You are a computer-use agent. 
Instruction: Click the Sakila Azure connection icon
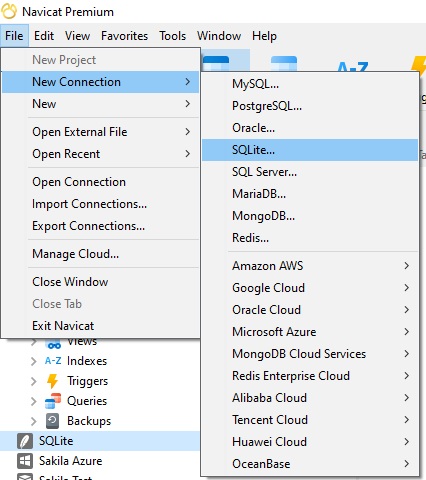click(25, 461)
